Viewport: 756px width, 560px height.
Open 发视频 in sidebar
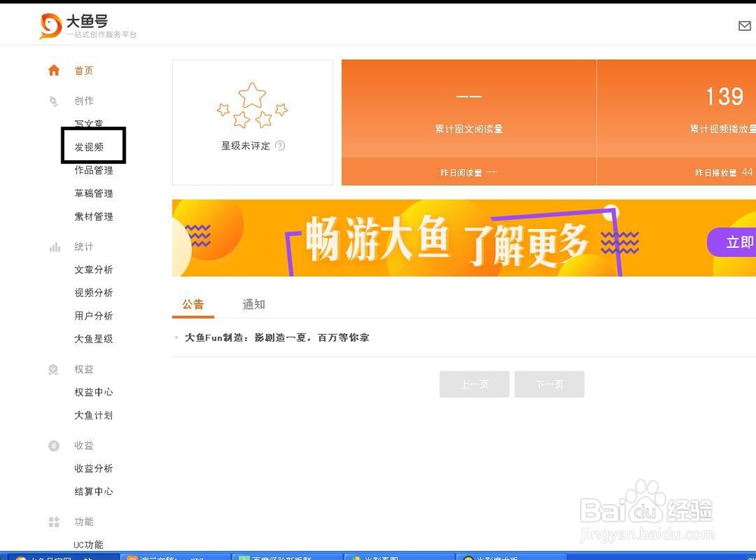coord(89,147)
